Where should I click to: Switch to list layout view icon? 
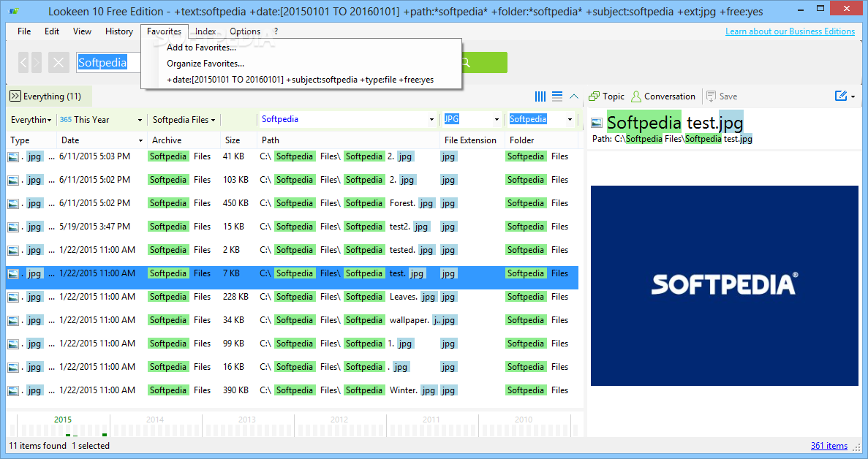coord(557,96)
